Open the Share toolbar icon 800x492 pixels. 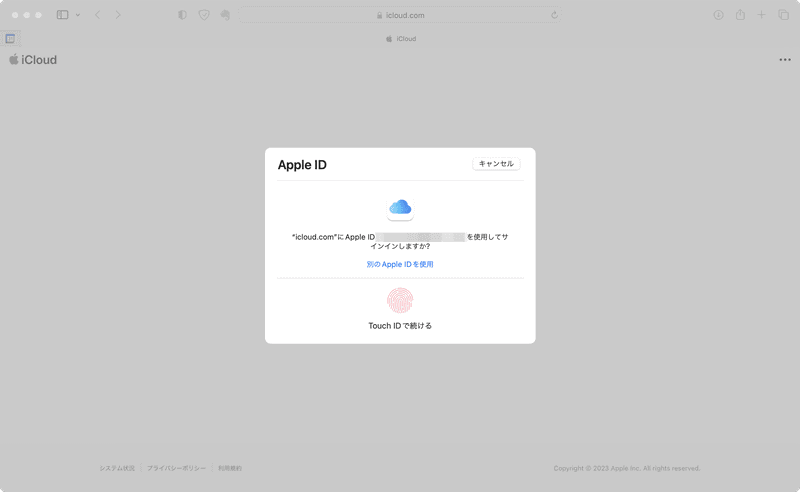(x=740, y=15)
